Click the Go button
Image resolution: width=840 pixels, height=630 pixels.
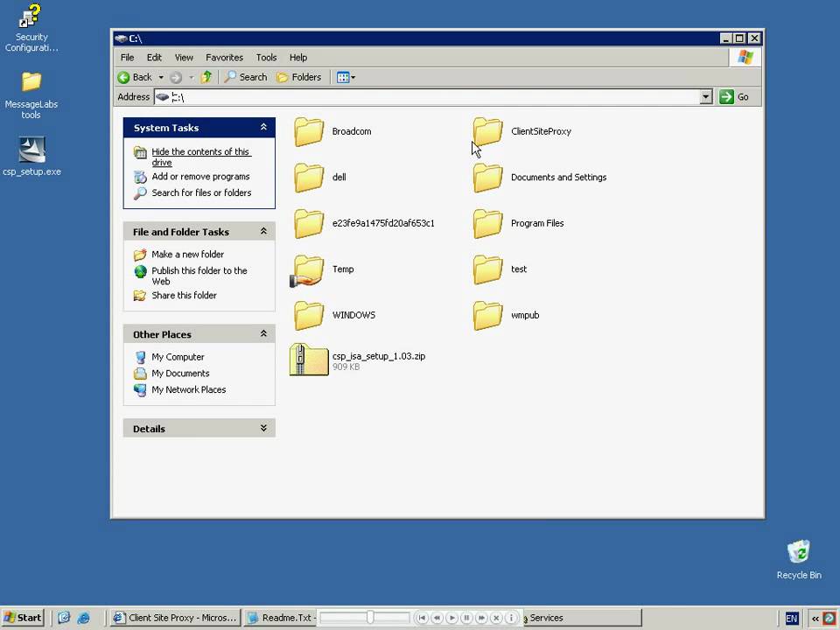pyautogui.click(x=735, y=97)
